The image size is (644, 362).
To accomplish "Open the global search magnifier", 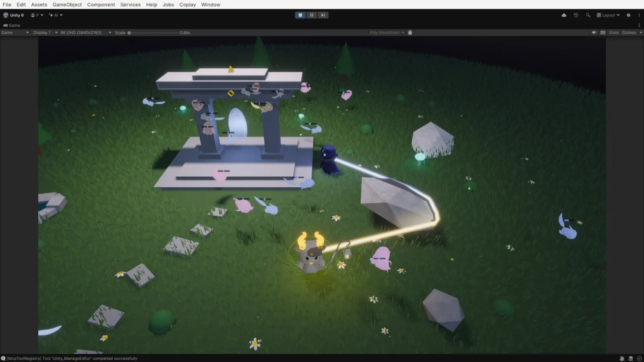I will pyautogui.click(x=588, y=15).
